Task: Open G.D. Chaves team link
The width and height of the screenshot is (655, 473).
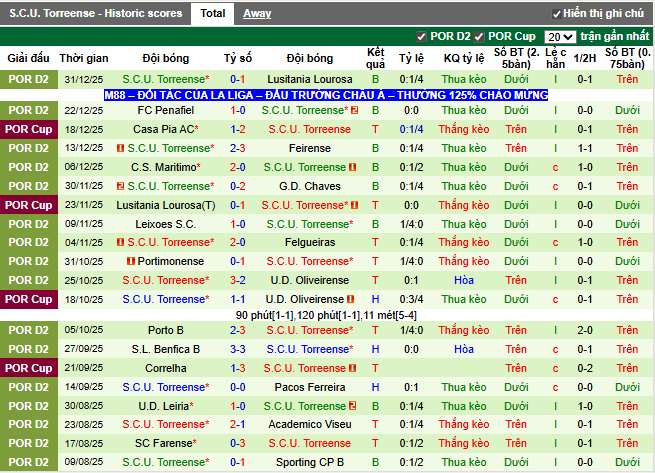Action: coord(310,186)
